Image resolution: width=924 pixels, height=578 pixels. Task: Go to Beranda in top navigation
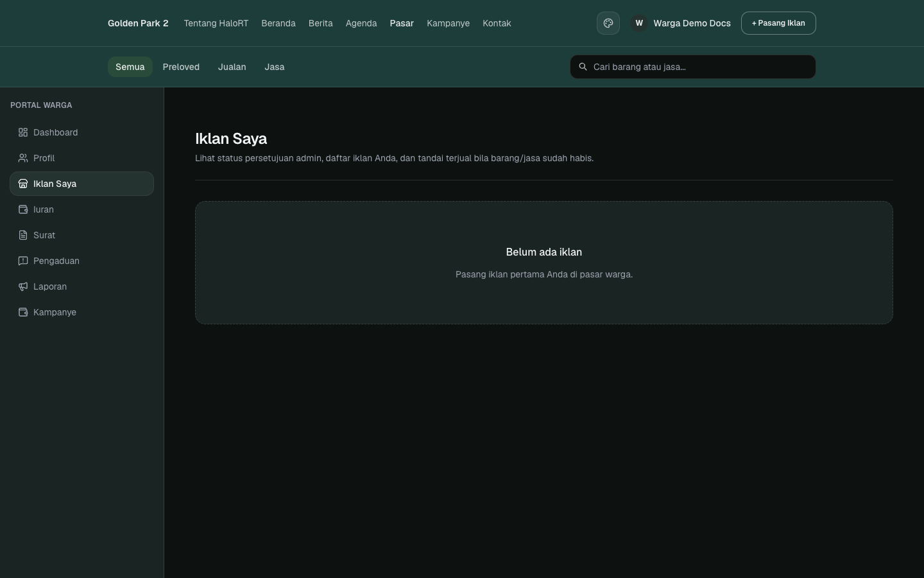[x=278, y=23]
